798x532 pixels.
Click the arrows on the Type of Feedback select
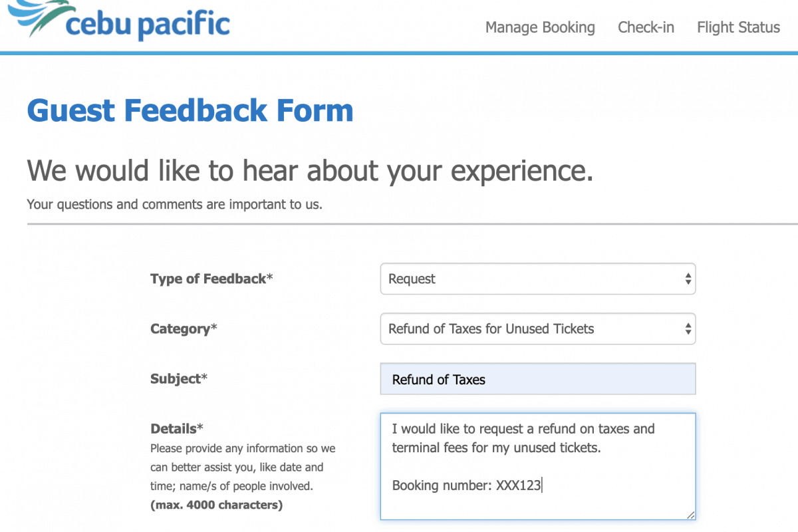[x=688, y=279]
